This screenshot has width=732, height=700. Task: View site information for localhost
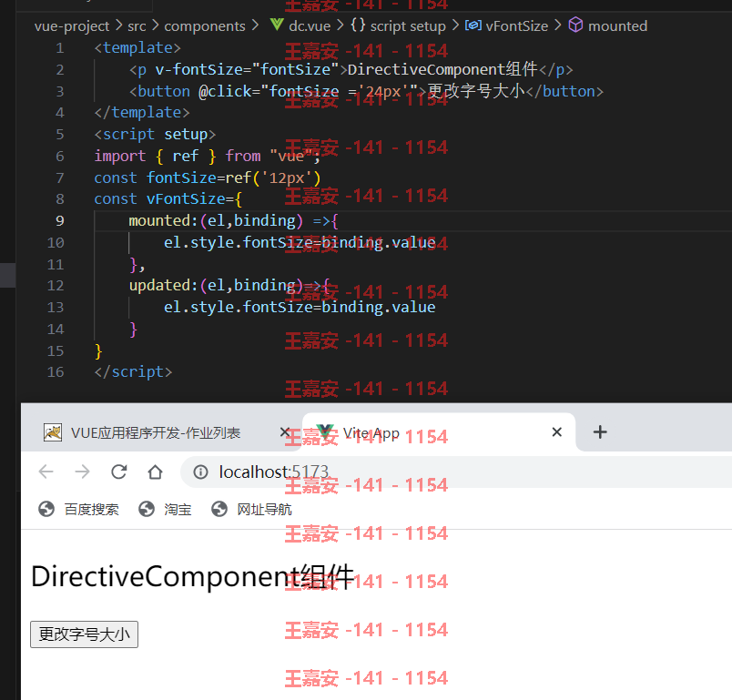[200, 472]
